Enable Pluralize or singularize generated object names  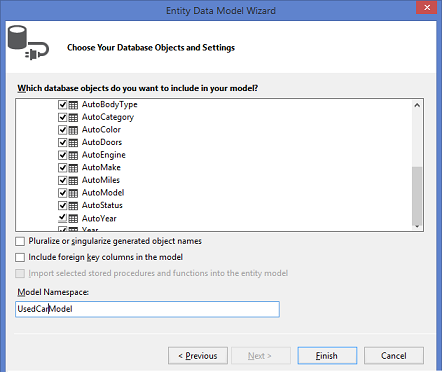(x=20, y=241)
